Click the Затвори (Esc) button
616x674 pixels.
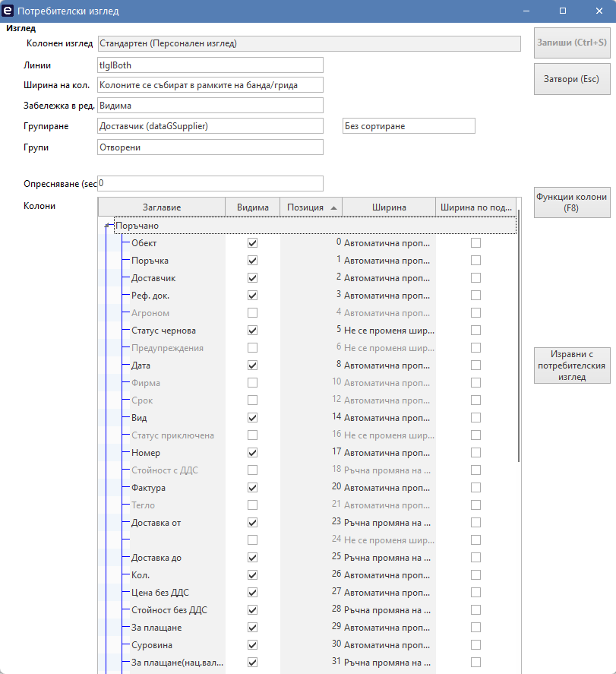tap(572, 79)
